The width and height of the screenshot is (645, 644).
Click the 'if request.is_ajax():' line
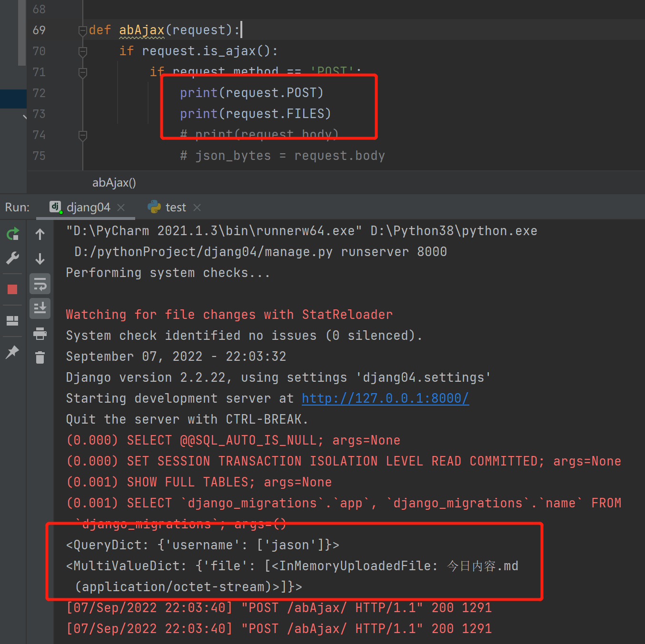tap(198, 51)
